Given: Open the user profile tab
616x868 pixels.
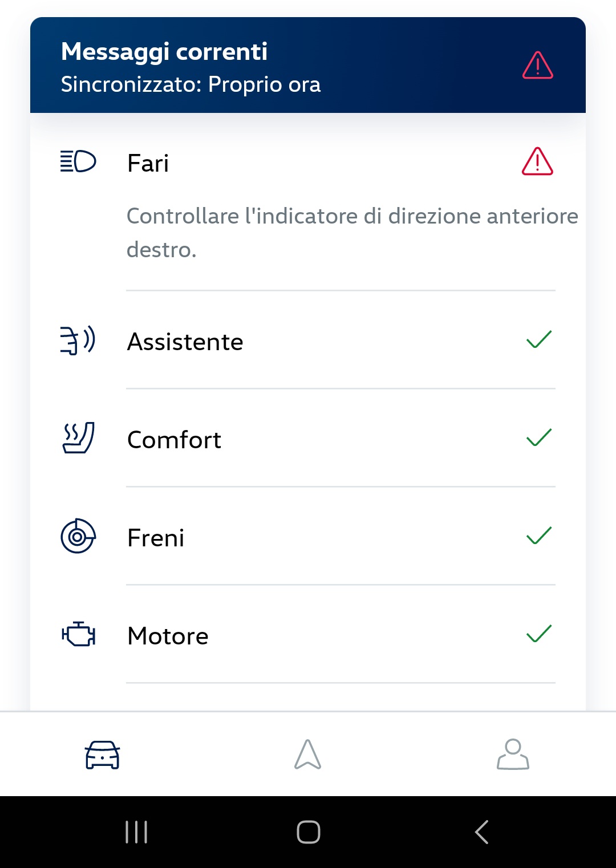Looking at the screenshot, I should tap(513, 754).
